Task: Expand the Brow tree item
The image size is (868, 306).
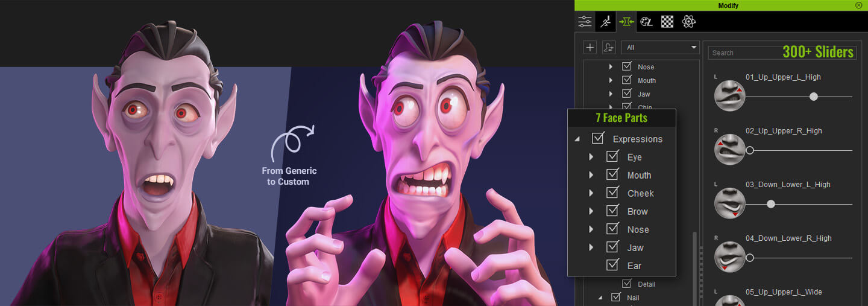Action: click(x=591, y=211)
